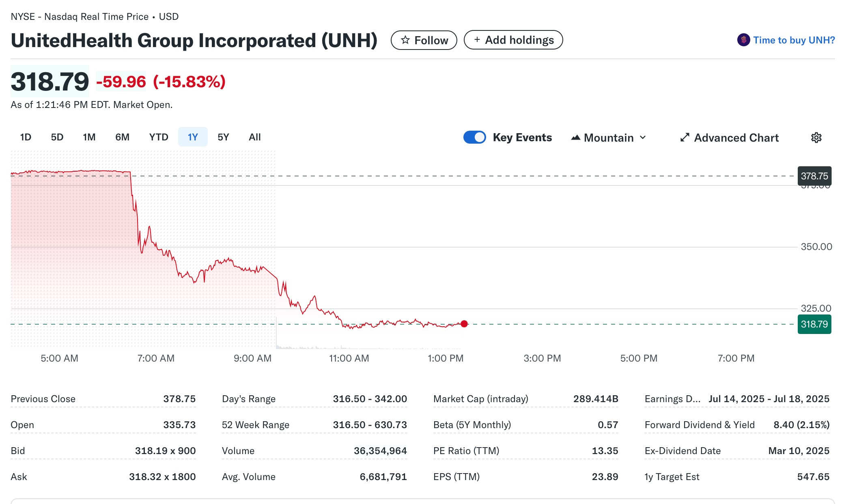Click the Open price value 335.73

pyautogui.click(x=179, y=425)
